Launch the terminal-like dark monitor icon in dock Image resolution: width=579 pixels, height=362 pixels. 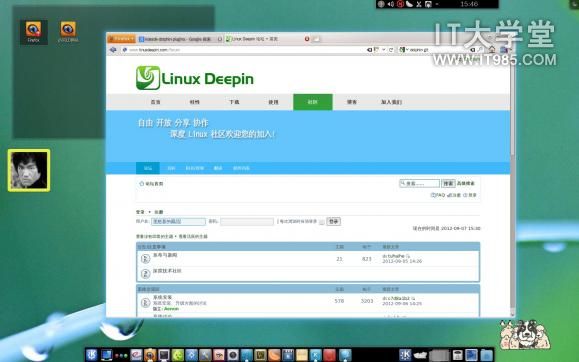(164, 355)
